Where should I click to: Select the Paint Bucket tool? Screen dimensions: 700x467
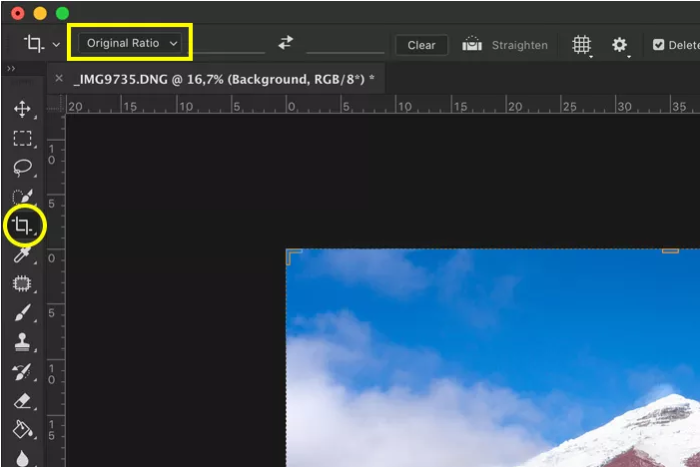click(22, 430)
